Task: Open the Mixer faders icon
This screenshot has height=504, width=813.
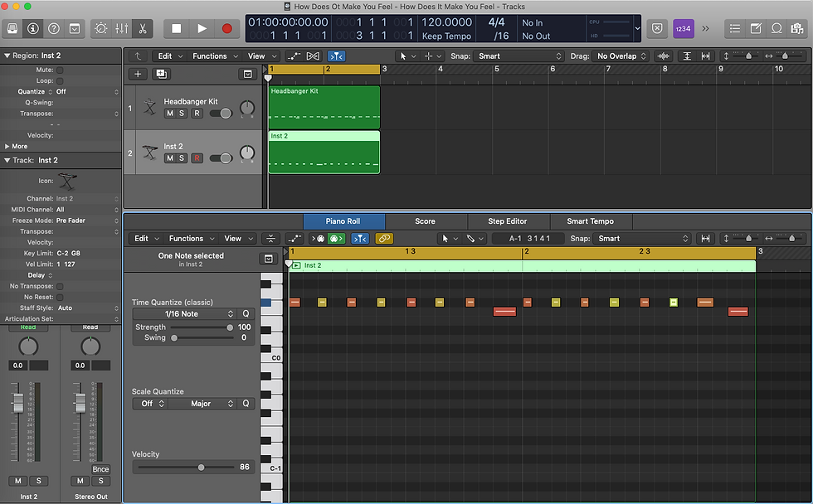Action: 122,28
